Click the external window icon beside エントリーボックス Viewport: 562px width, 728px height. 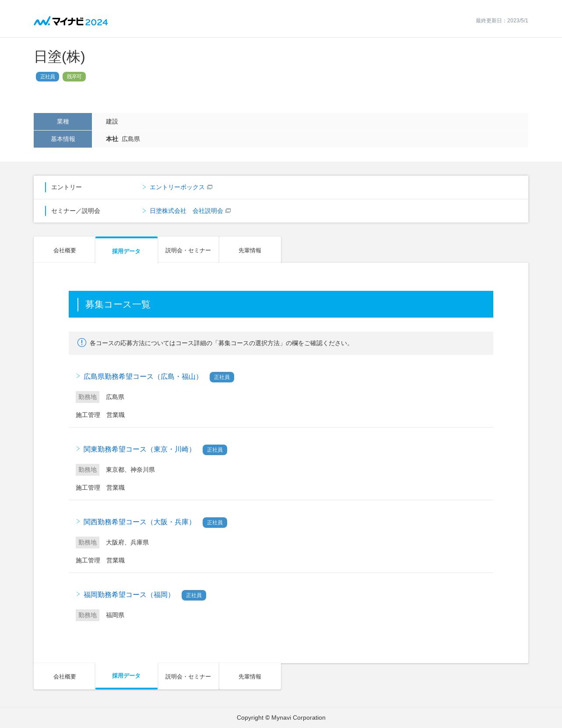pos(210,187)
